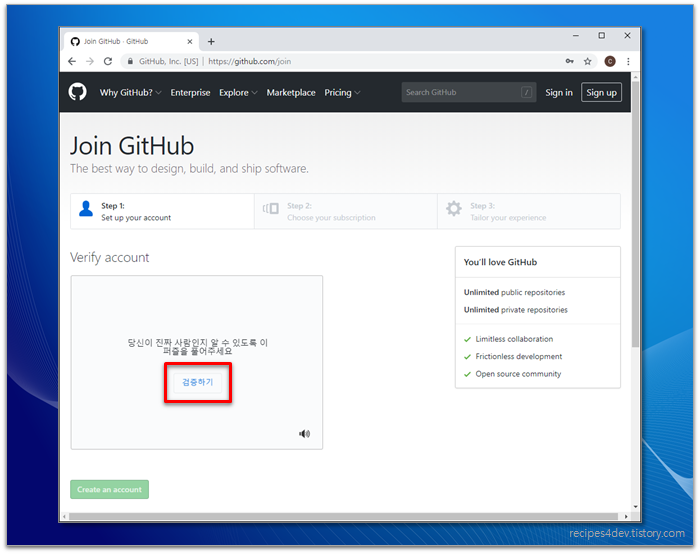
Task: Click the 'You'll love GitHub' heading
Action: coord(500,262)
